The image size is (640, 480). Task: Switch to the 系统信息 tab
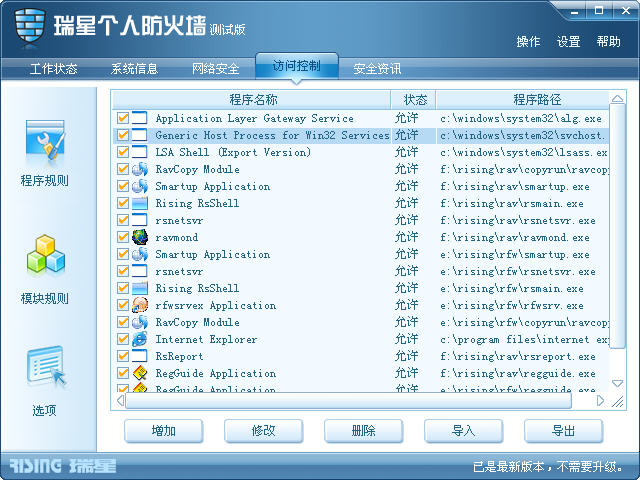pyautogui.click(x=134, y=69)
